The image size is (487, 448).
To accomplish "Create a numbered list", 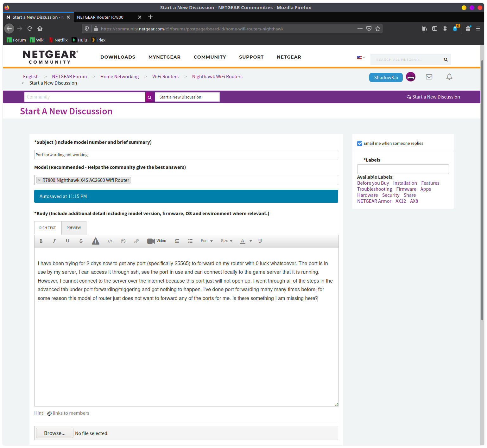I will [177, 241].
